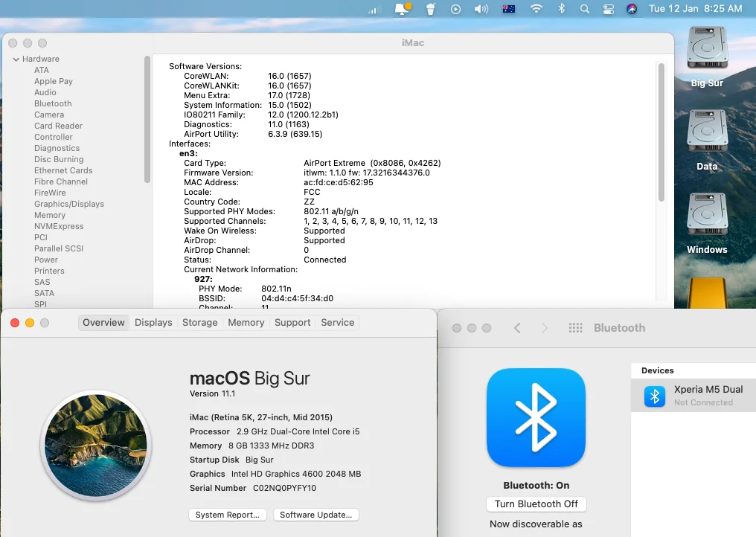Select ATA in the Hardware list
Screen dimensions: 756x537
point(42,70)
